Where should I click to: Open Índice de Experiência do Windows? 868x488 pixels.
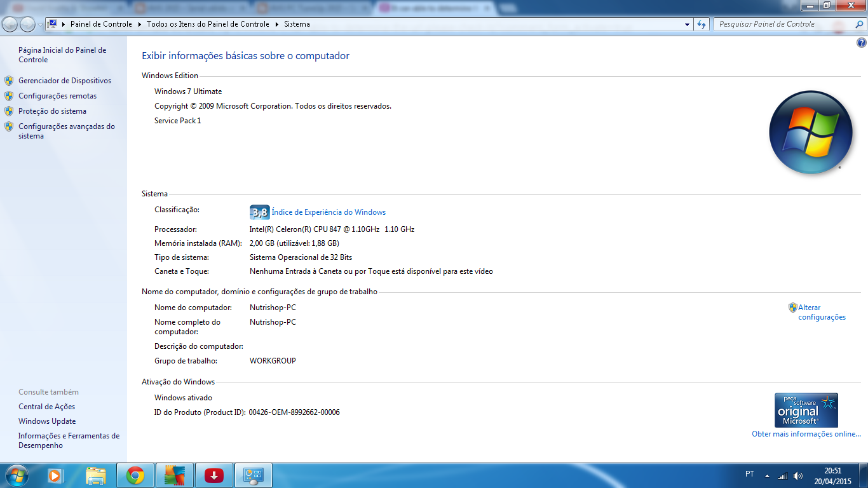click(x=329, y=212)
